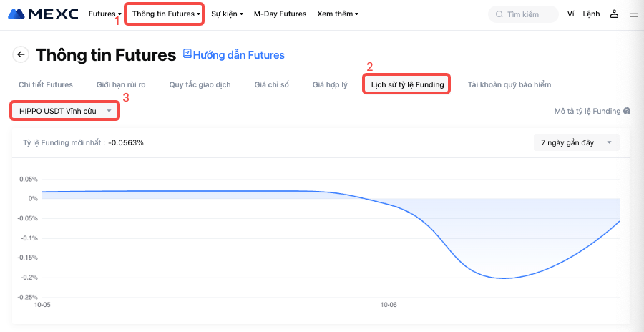The width and height of the screenshot is (644, 332).
Task: Switch to the Lịch sử tỷ lệ Funding tab
Action: tap(406, 84)
